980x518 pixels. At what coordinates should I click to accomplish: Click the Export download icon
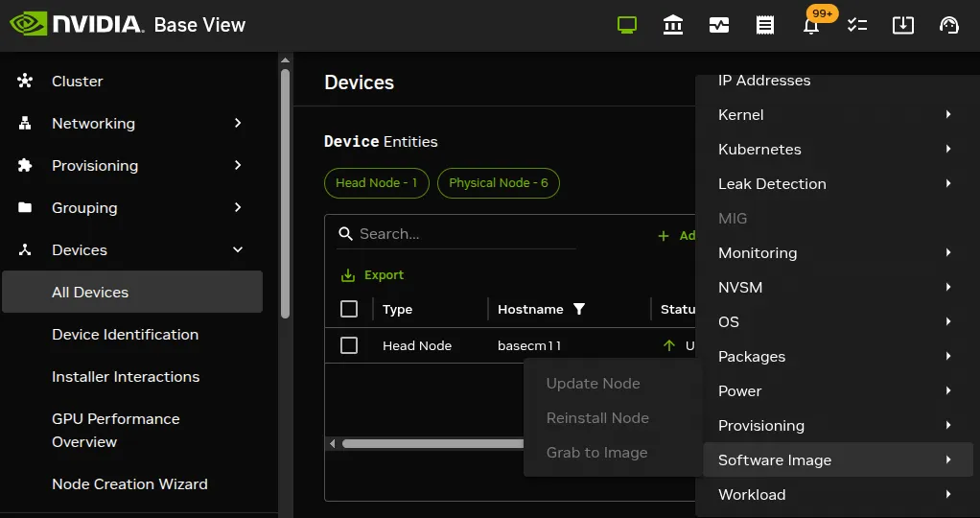click(347, 275)
